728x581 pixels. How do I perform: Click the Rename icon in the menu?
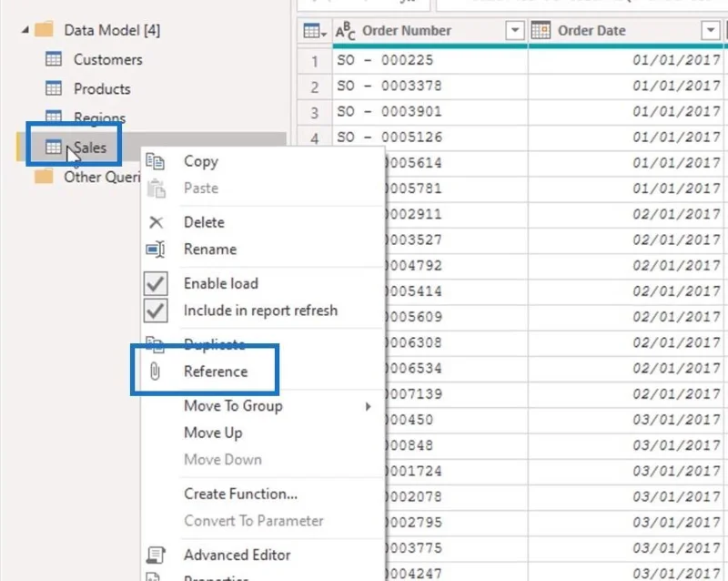(x=156, y=250)
